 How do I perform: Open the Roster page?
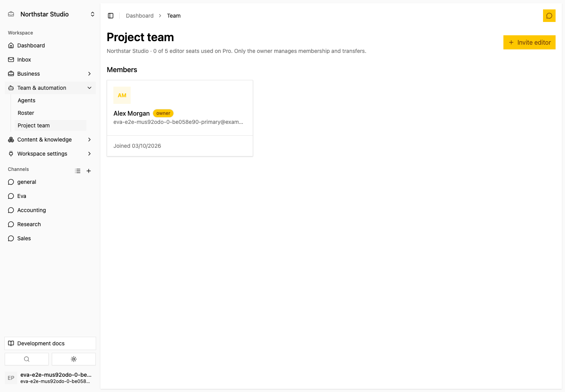pyautogui.click(x=50, y=113)
